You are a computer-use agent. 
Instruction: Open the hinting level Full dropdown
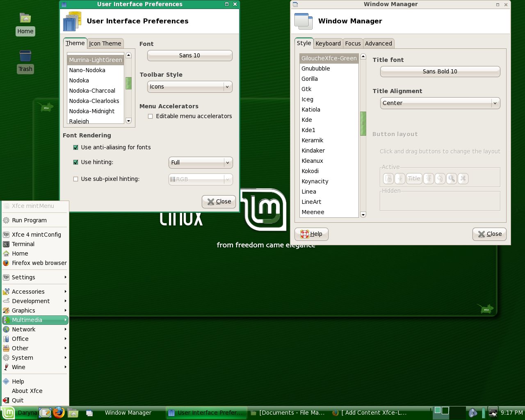[201, 162]
